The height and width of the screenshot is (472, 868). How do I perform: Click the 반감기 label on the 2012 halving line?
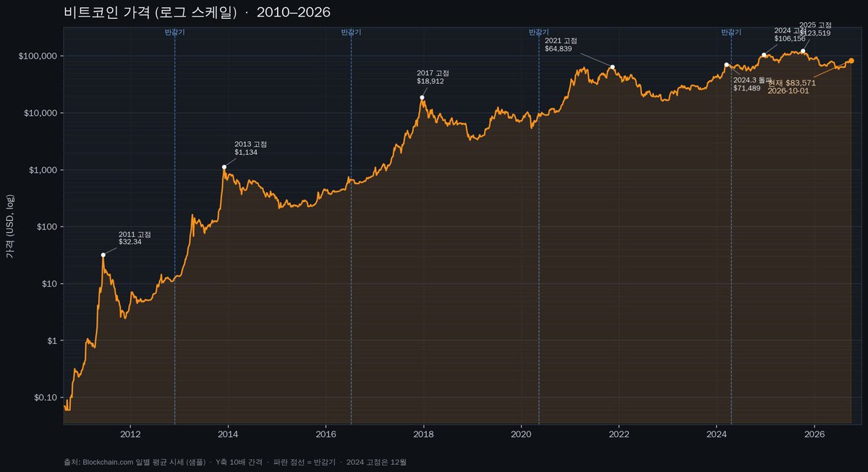174,32
